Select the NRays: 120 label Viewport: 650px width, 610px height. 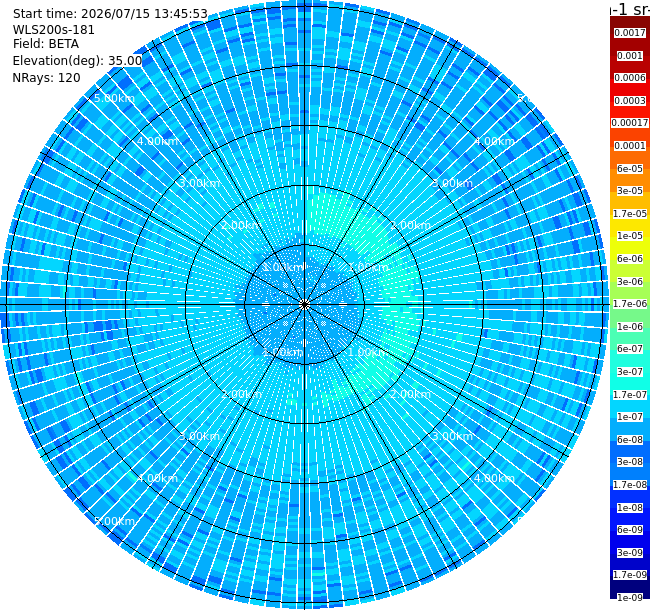(46, 77)
